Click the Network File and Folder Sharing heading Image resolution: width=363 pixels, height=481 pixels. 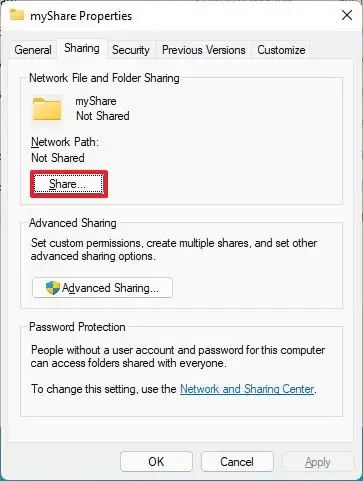point(104,78)
